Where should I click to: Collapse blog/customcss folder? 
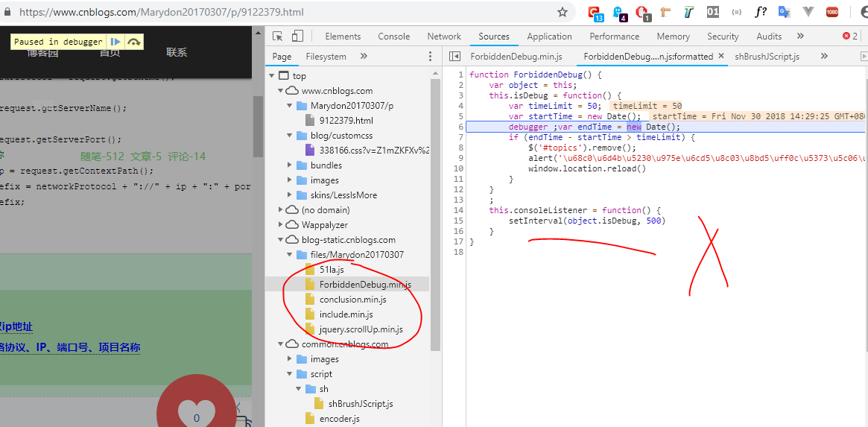[x=290, y=136]
